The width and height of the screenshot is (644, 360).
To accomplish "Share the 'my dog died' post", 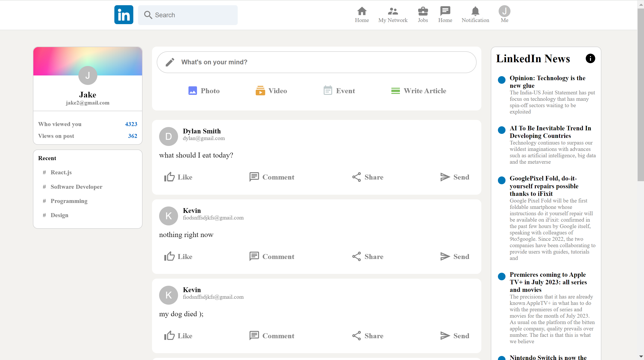I will click(367, 336).
